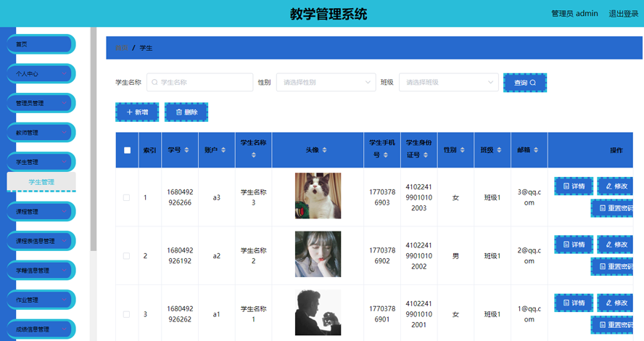Screen dimensions: 644x341
Task: Sort by the 头像 column arrows
Action: pyautogui.click(x=324, y=150)
